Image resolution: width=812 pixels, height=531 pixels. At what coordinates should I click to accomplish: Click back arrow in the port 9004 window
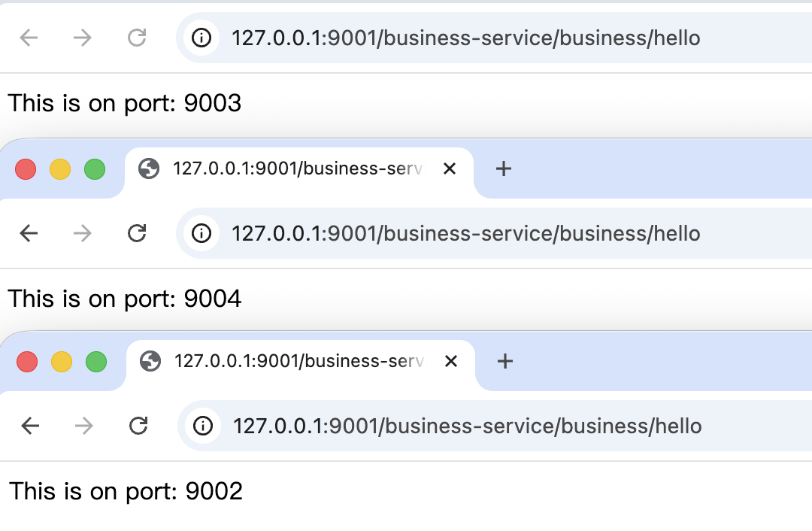click(x=29, y=234)
